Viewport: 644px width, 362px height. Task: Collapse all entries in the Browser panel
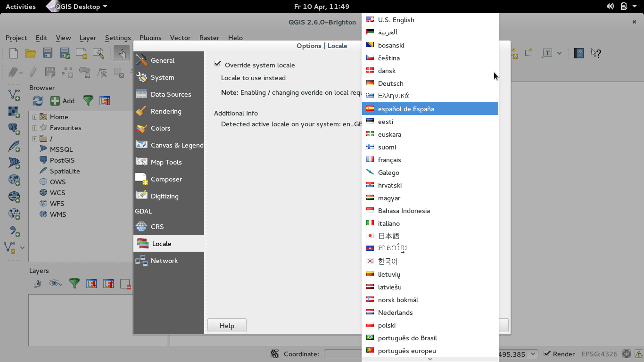[105, 100]
